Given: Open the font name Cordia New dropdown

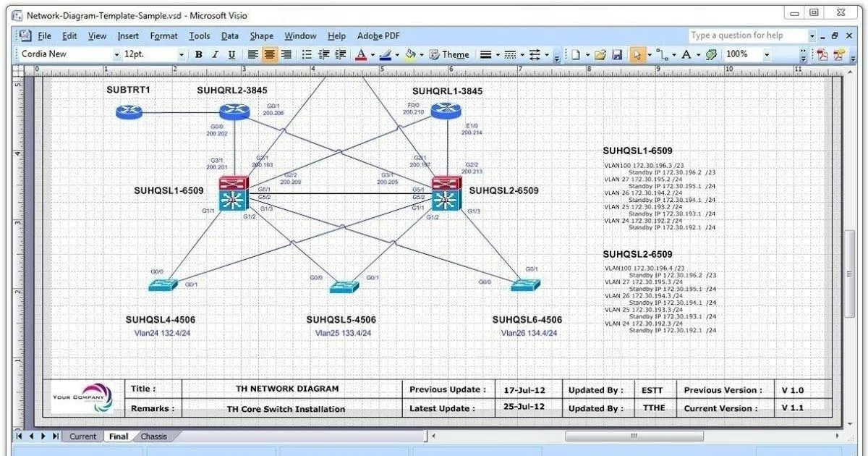Looking at the screenshot, I should [116, 54].
